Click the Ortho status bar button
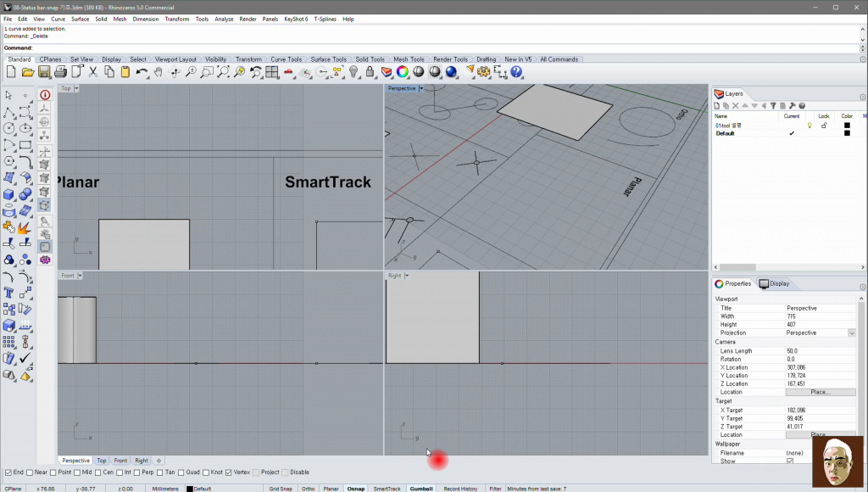The image size is (868, 492). [x=309, y=489]
